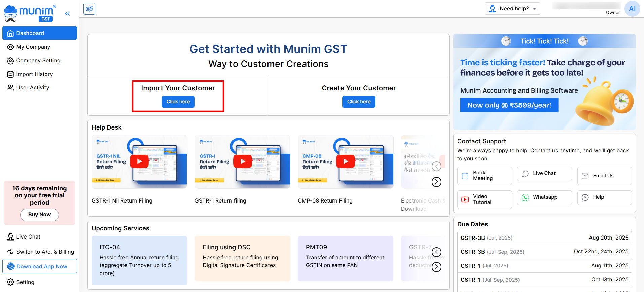This screenshot has width=644, height=292.
Task: Click the Munim GST logo
Action: [x=30, y=13]
